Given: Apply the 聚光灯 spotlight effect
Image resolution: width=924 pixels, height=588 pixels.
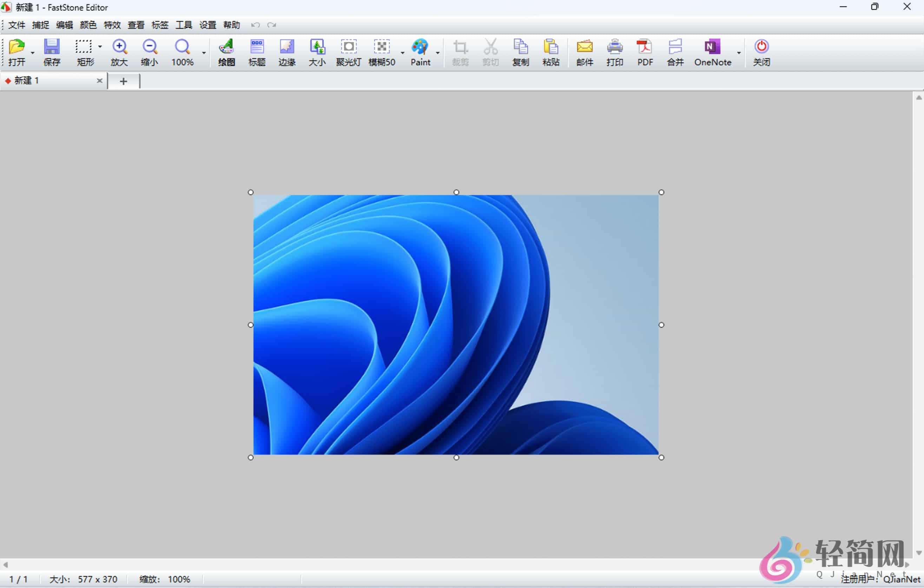Looking at the screenshot, I should point(348,47).
